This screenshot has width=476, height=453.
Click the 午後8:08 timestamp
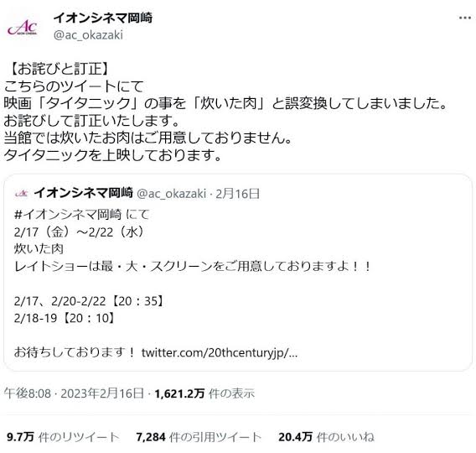(28, 393)
